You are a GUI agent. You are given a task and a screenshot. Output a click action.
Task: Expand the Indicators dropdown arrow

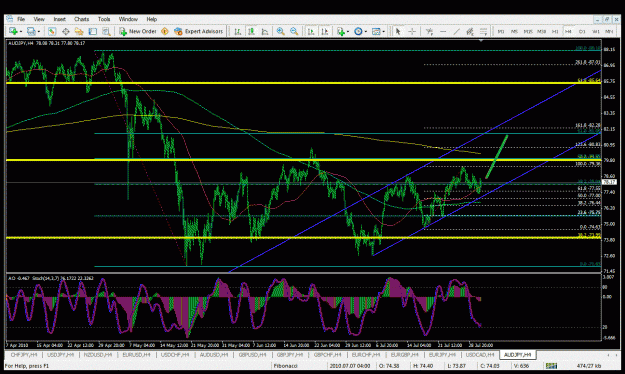pyautogui.click(x=348, y=31)
